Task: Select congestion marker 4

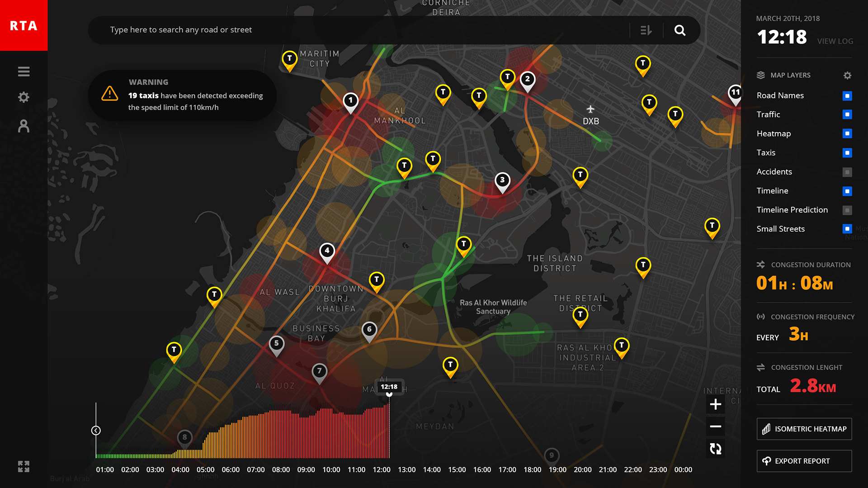Action: point(327,253)
